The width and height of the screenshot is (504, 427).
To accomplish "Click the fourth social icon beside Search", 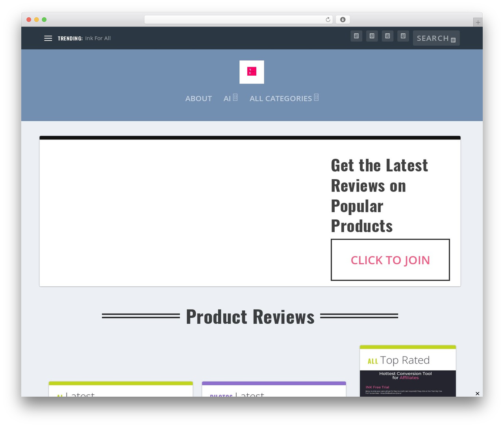I will (403, 36).
